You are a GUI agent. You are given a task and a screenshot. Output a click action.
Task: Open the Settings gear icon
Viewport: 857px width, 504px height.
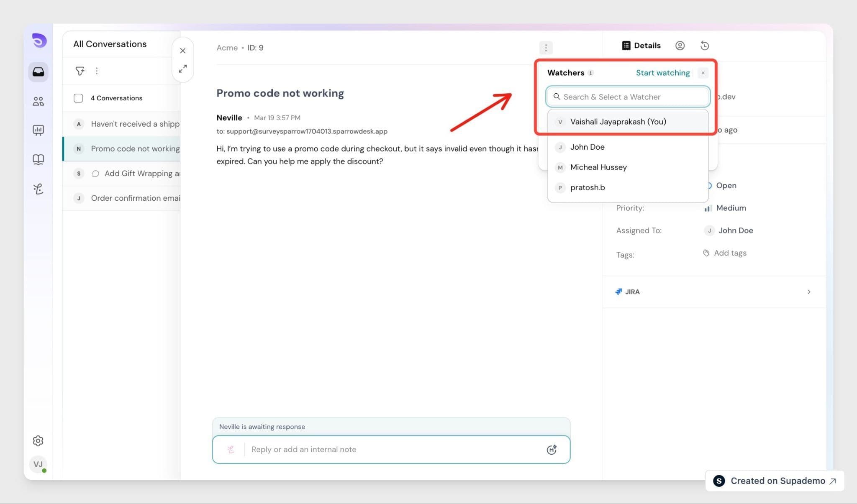(x=38, y=440)
